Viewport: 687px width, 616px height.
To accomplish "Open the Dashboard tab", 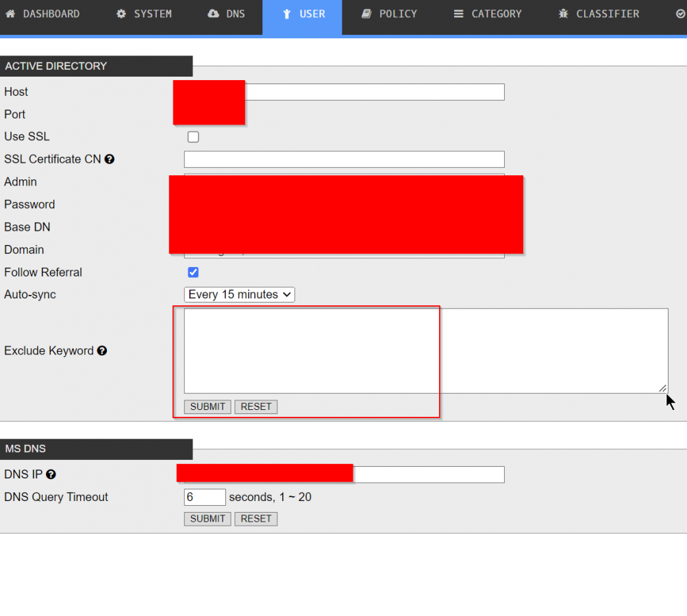I will click(42, 14).
